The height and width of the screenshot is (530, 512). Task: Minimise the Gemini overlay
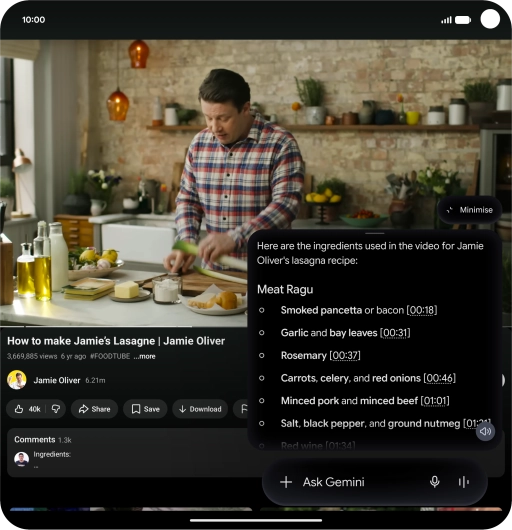click(x=469, y=210)
